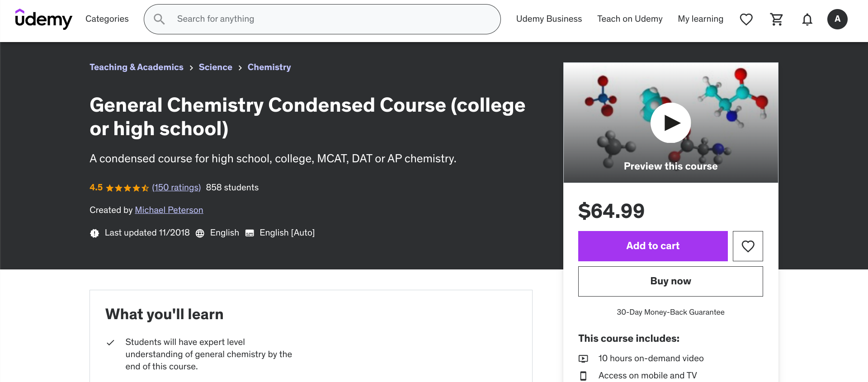Click the wishlist heart icon in header
The height and width of the screenshot is (382, 868).
(x=746, y=19)
